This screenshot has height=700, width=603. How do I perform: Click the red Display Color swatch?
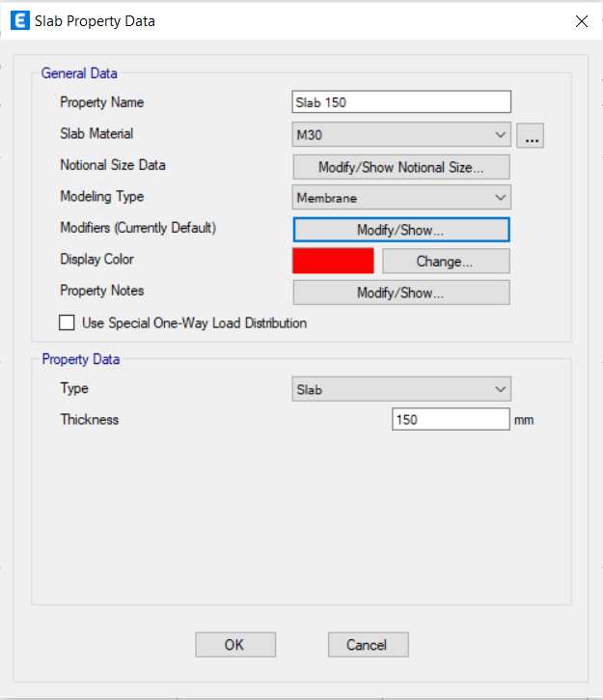333,261
